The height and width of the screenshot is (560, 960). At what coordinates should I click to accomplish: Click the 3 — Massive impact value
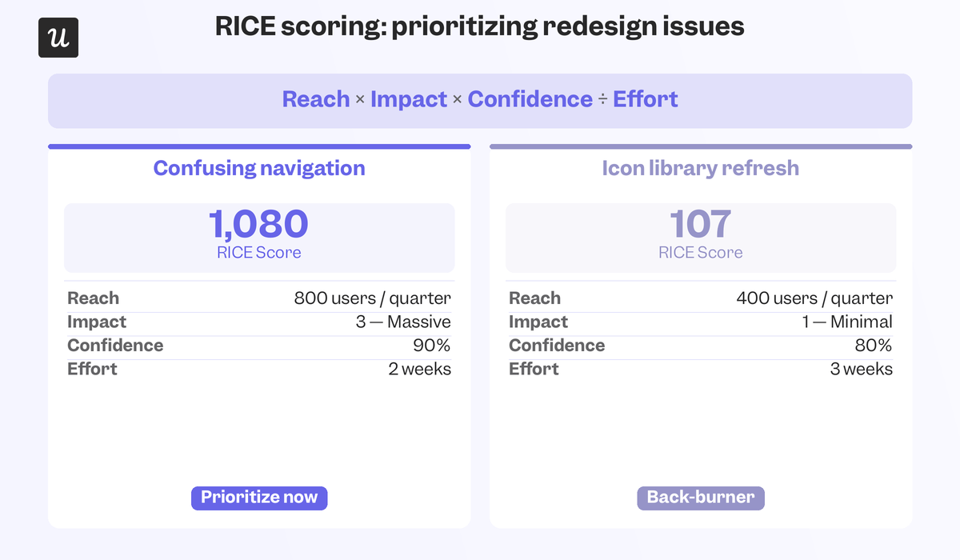pos(403,322)
